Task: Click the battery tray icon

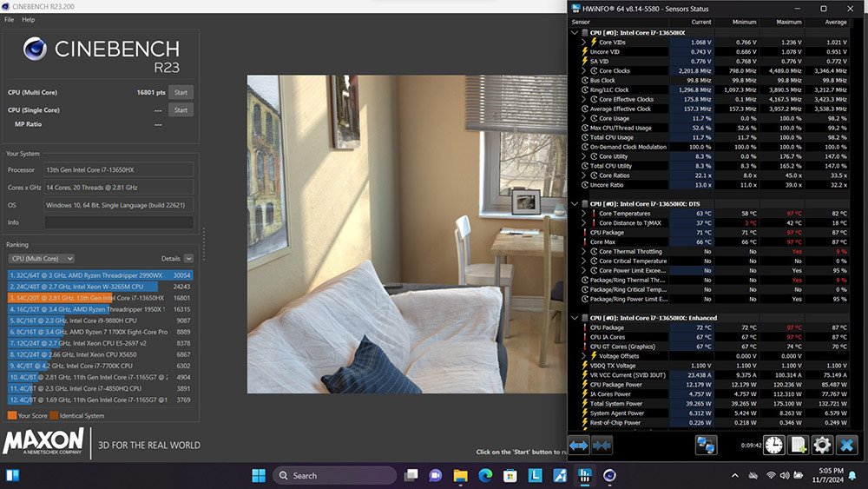Action: (799, 475)
